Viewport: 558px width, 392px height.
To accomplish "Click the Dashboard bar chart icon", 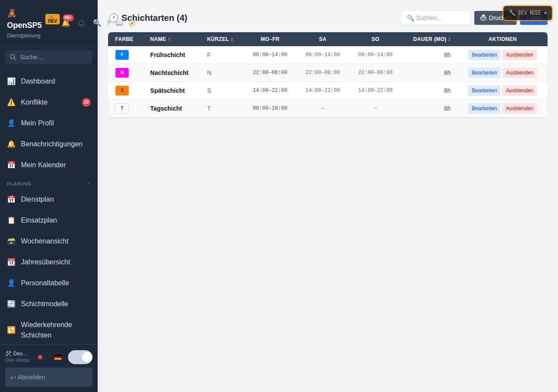I will [11, 81].
